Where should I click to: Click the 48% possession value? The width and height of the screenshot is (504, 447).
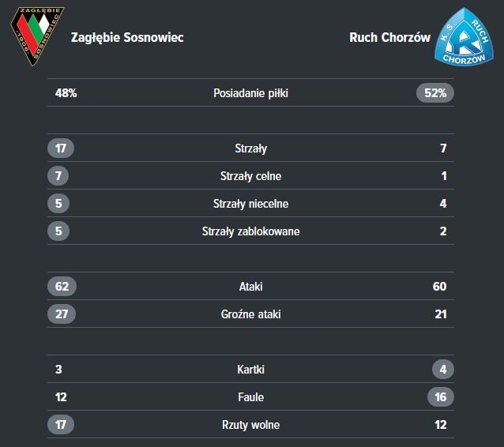[x=66, y=93]
